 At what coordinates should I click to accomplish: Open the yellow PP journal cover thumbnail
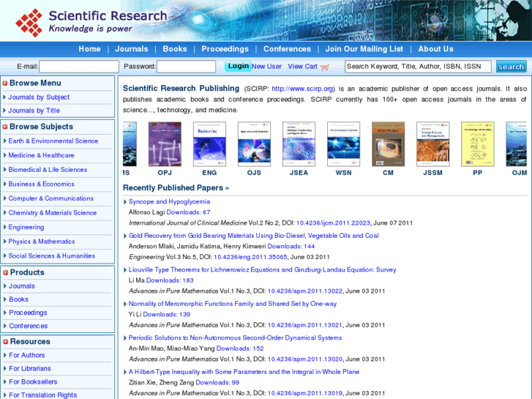click(x=478, y=144)
